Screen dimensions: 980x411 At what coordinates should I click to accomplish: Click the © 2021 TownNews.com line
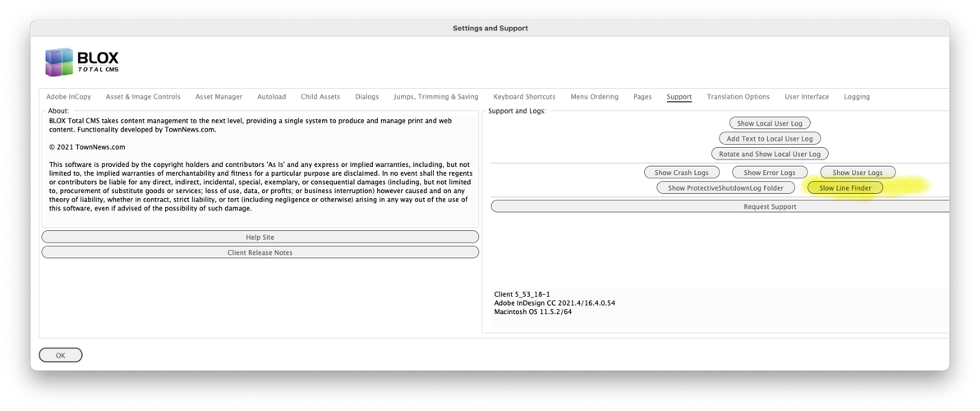point(88,147)
